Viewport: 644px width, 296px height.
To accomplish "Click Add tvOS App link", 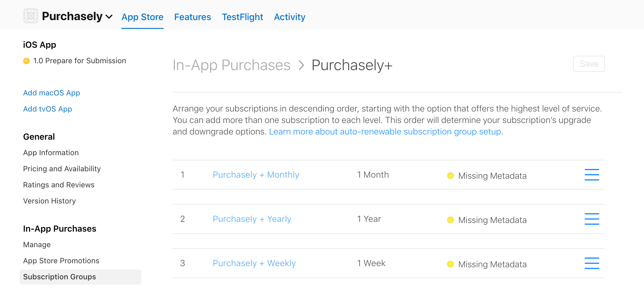I will pos(47,109).
